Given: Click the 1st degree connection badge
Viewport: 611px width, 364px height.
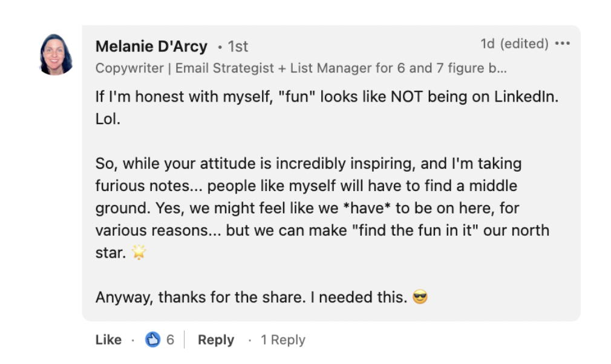Looking at the screenshot, I should (x=237, y=47).
